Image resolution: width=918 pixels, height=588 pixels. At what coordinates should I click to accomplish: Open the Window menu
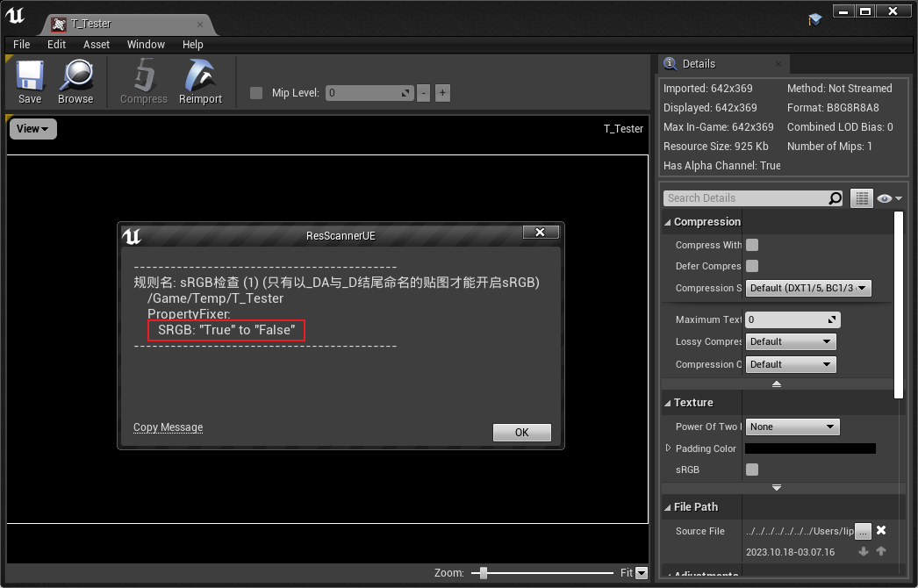(146, 44)
